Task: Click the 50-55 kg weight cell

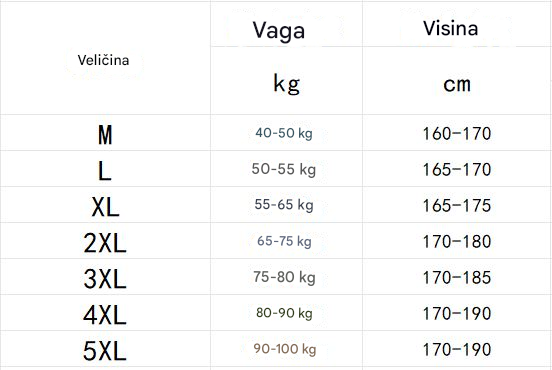Action: tap(286, 169)
